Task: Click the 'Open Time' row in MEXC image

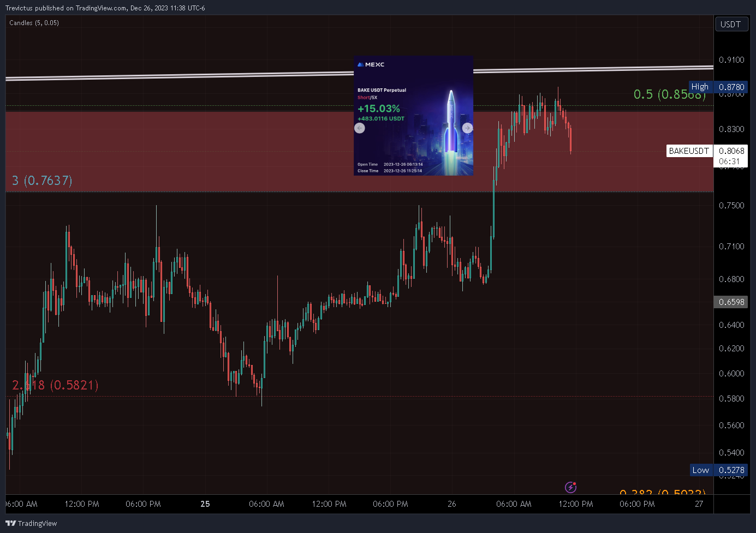Action: [x=390, y=164]
